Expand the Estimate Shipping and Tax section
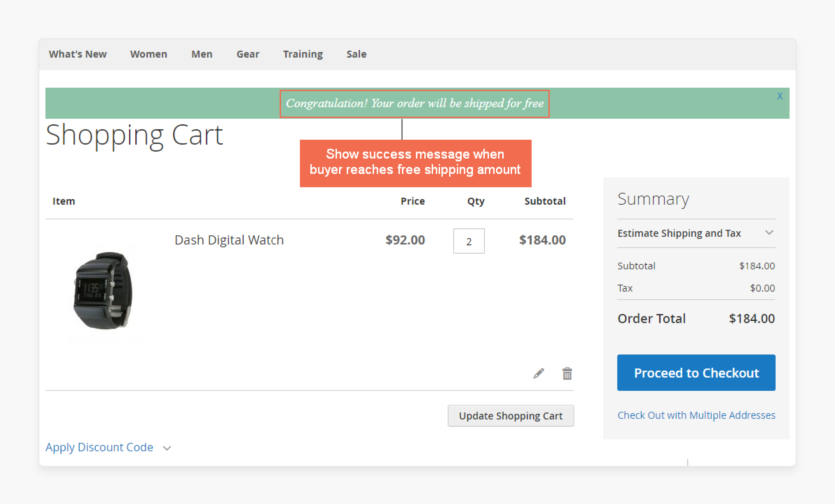Screen dimensions: 835x504 770,233
